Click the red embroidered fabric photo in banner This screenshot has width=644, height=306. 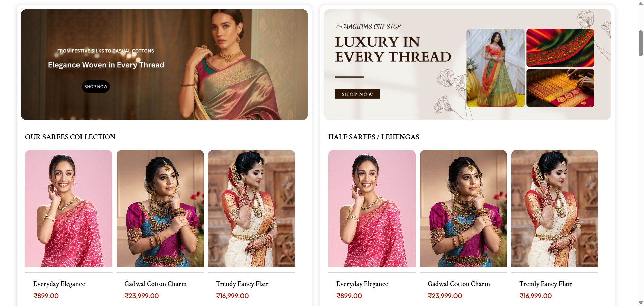point(560,48)
